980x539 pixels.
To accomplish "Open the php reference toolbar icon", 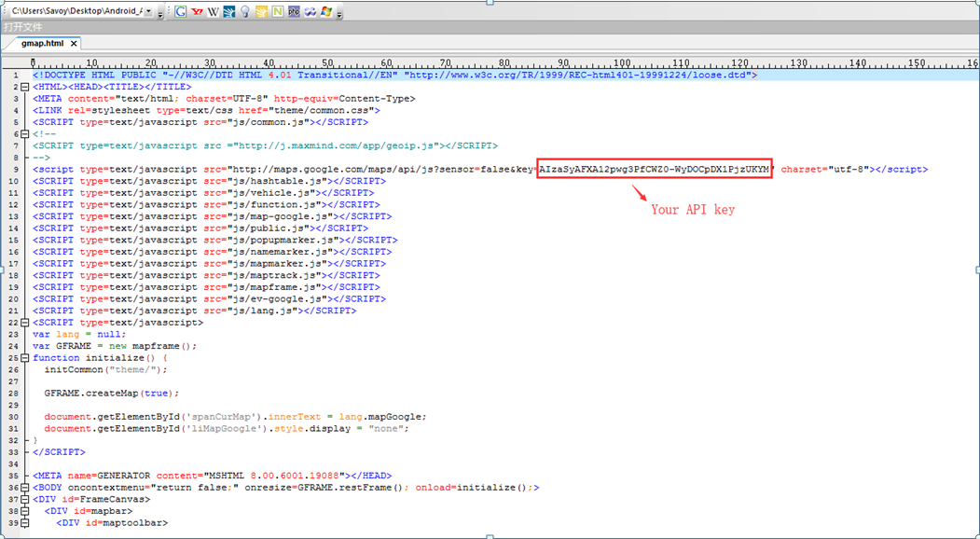I will [x=294, y=11].
